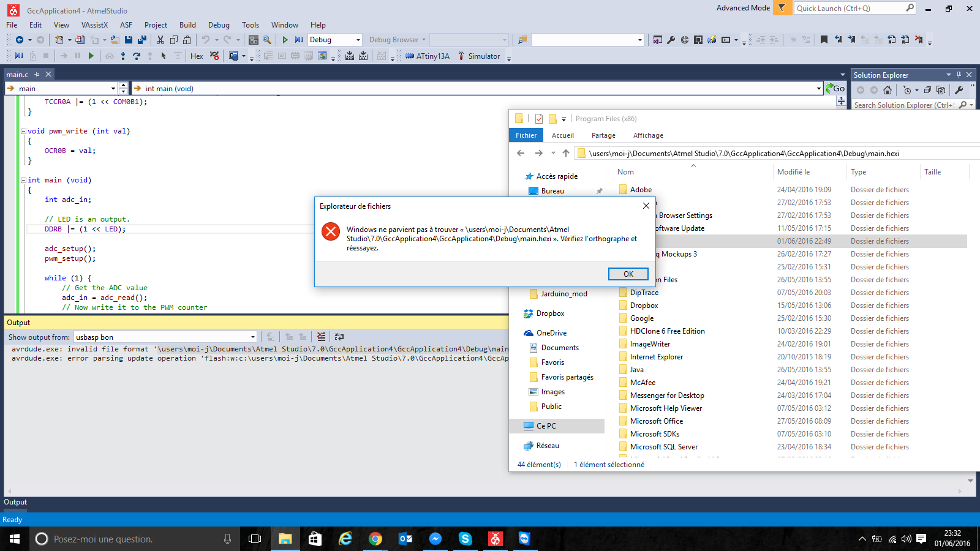The width and height of the screenshot is (980, 551).
Task: Open the Show output from dropdown
Action: pyautogui.click(x=252, y=337)
